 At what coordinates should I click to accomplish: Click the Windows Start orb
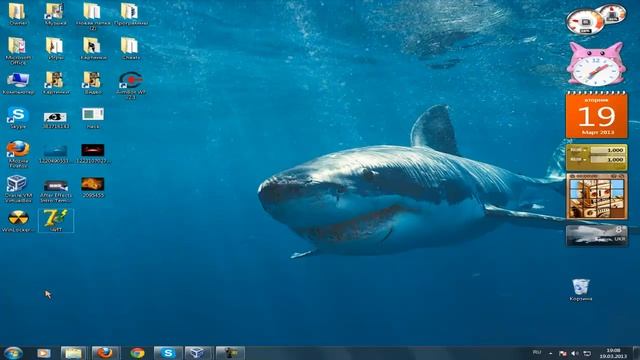(x=13, y=353)
